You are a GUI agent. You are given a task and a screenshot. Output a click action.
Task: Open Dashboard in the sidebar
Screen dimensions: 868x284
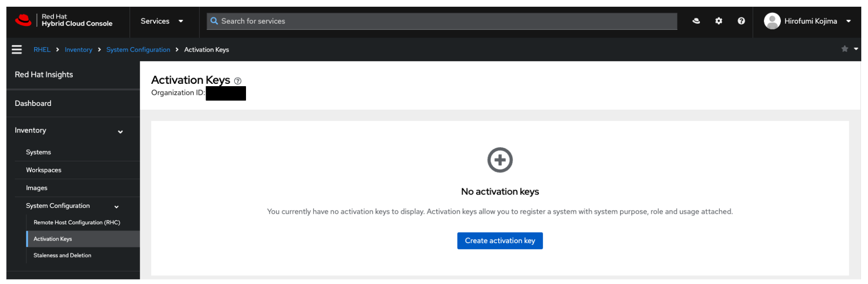73,103
